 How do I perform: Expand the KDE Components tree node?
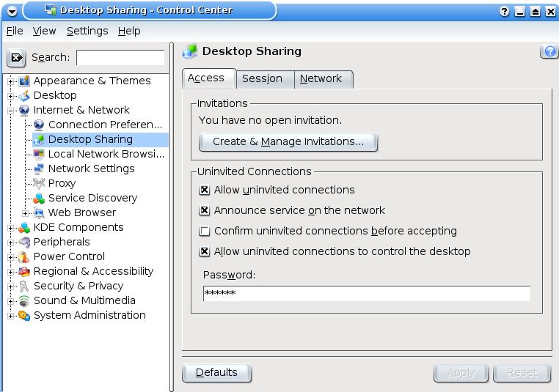point(11,227)
